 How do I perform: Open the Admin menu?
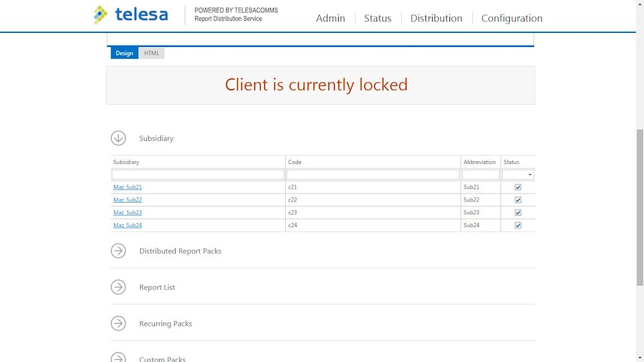point(331,18)
